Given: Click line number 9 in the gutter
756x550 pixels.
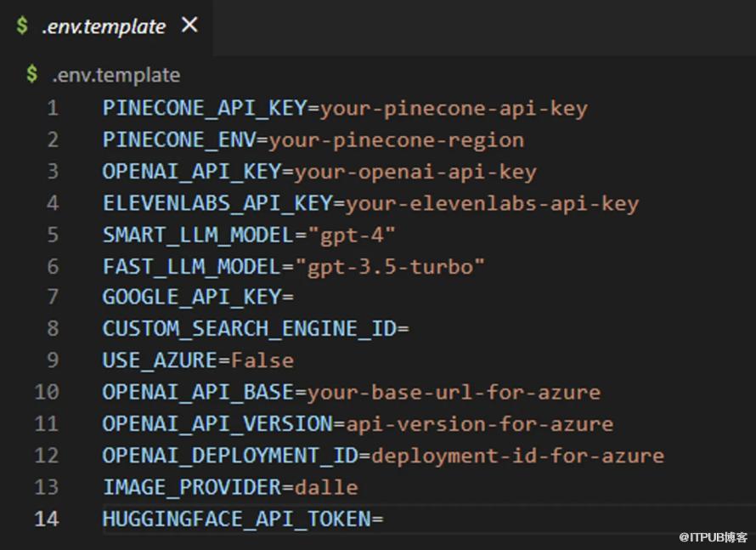Looking at the screenshot, I should [x=53, y=360].
